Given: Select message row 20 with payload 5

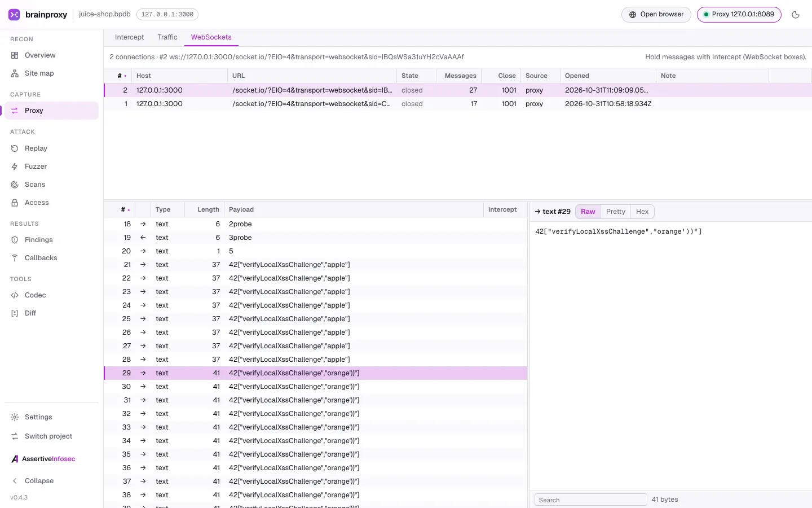Looking at the screenshot, I should pos(315,251).
